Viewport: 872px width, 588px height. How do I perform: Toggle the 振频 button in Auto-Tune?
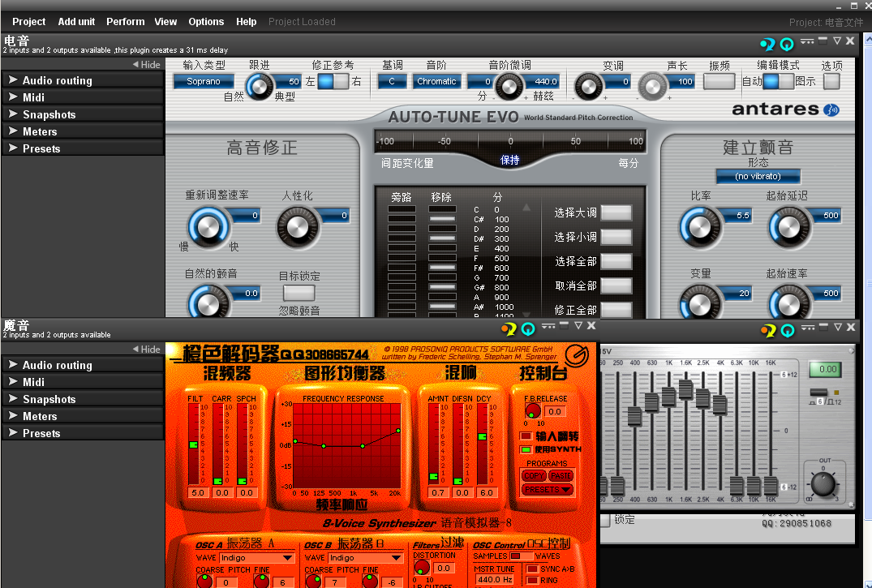coord(719,81)
